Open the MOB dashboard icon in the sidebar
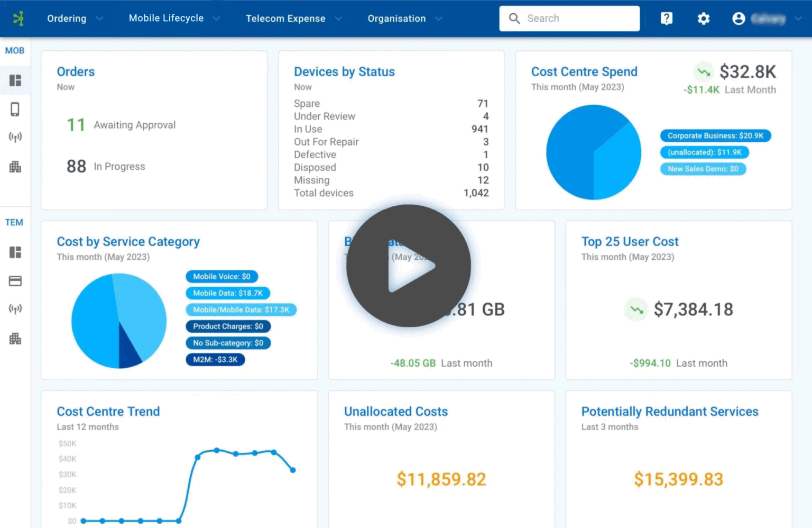The height and width of the screenshot is (528, 812). [15, 80]
